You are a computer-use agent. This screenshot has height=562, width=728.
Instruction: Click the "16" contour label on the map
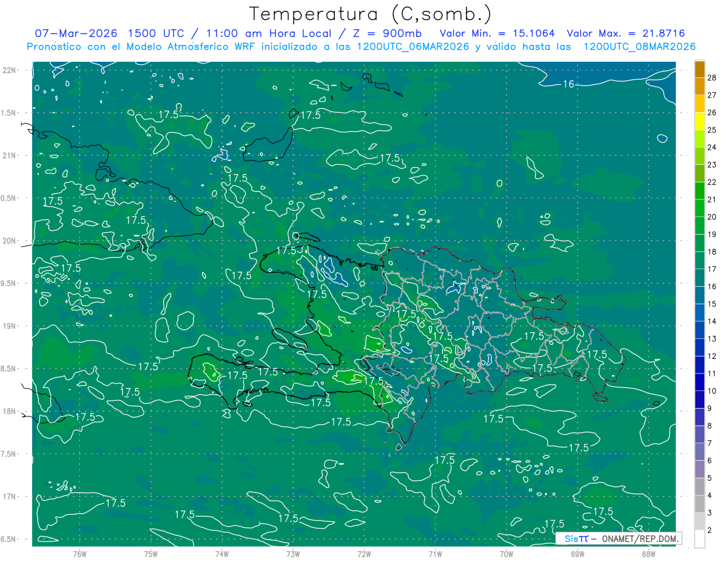tap(568, 84)
